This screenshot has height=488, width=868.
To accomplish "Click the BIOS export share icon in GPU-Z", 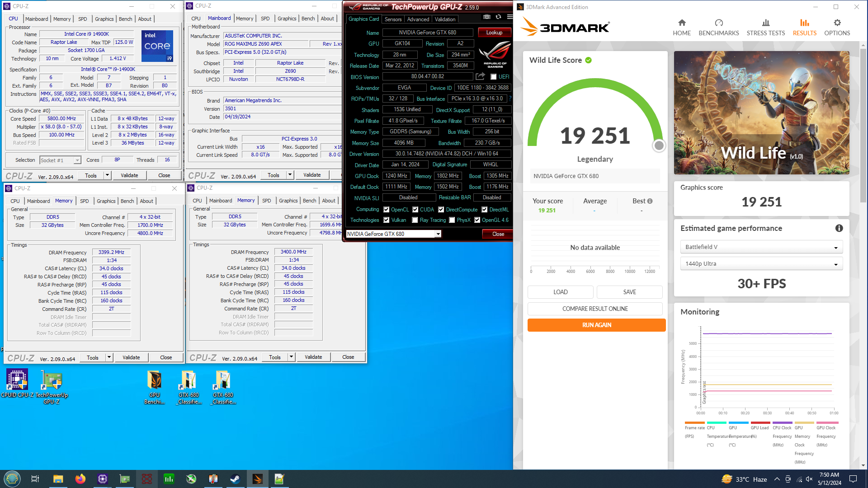I will point(480,76).
